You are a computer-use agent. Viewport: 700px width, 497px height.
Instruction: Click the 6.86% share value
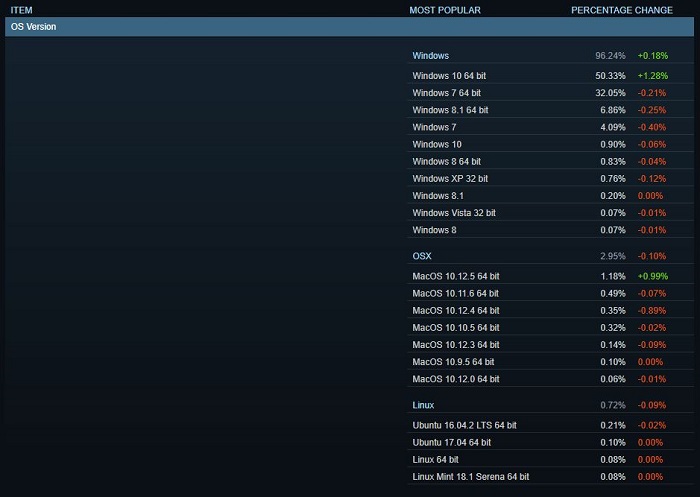612,110
